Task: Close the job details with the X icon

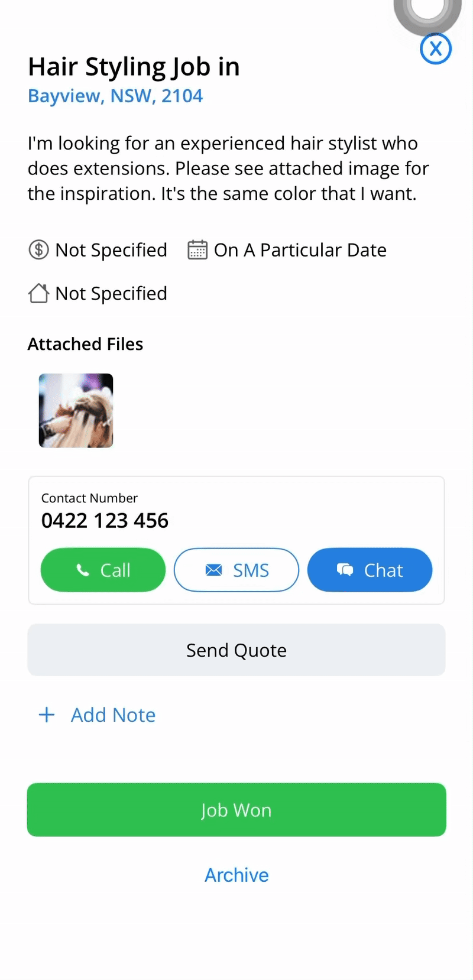Action: click(436, 48)
